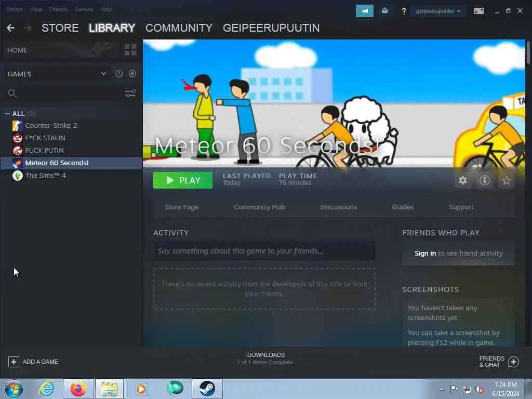
Task: Show hidden tray icons arrow
Action: [x=442, y=389]
